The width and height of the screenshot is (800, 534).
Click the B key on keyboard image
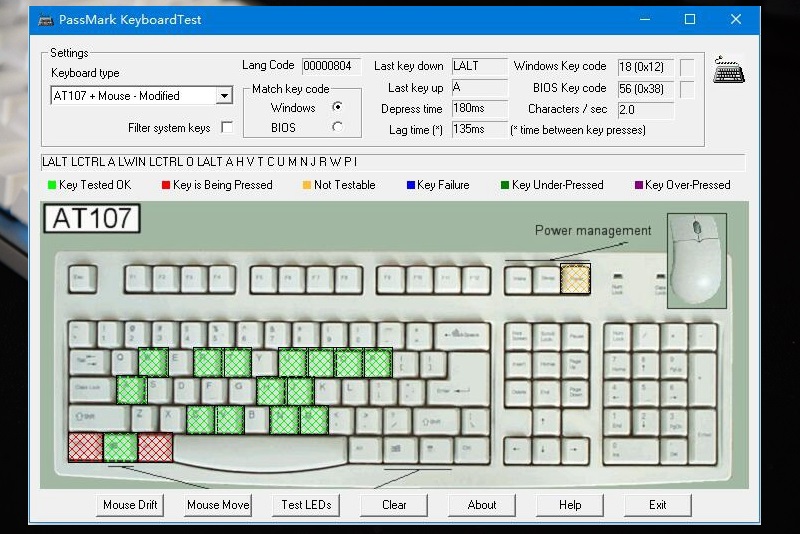[x=256, y=419]
